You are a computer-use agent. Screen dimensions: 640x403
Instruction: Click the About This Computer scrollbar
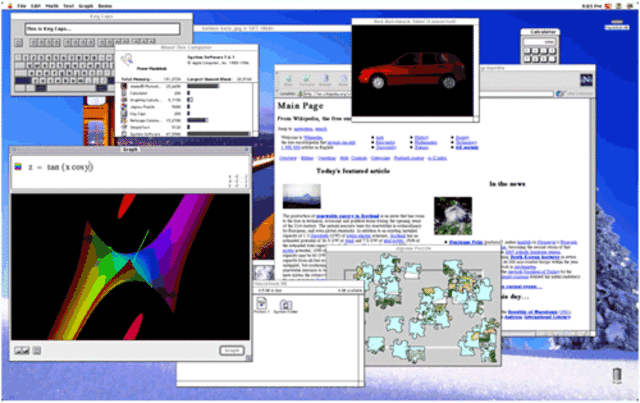(255, 109)
